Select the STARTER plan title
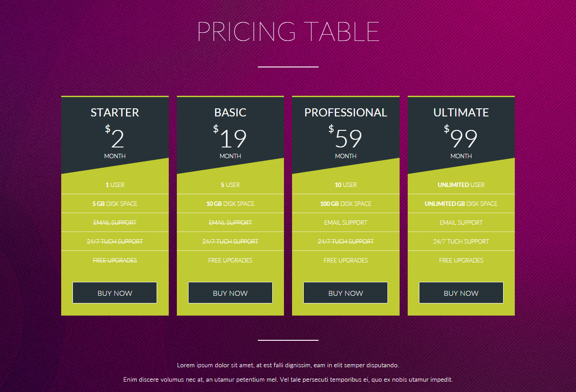 pyautogui.click(x=115, y=112)
